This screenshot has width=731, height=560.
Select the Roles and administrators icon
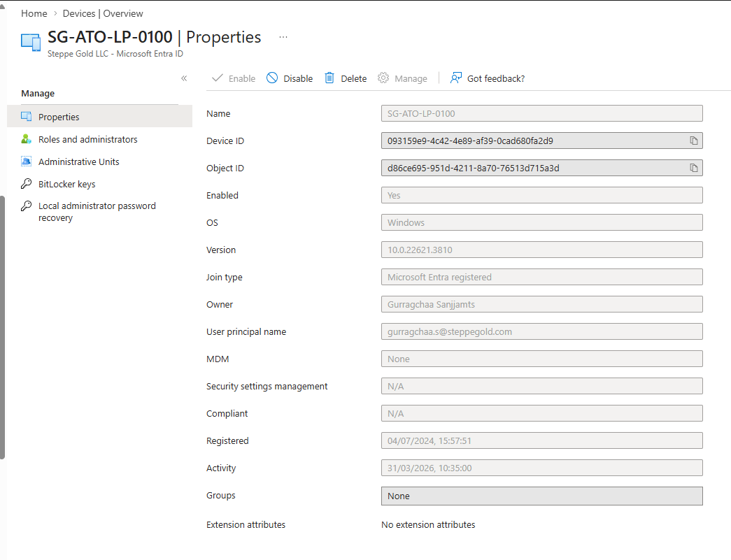[x=26, y=139]
